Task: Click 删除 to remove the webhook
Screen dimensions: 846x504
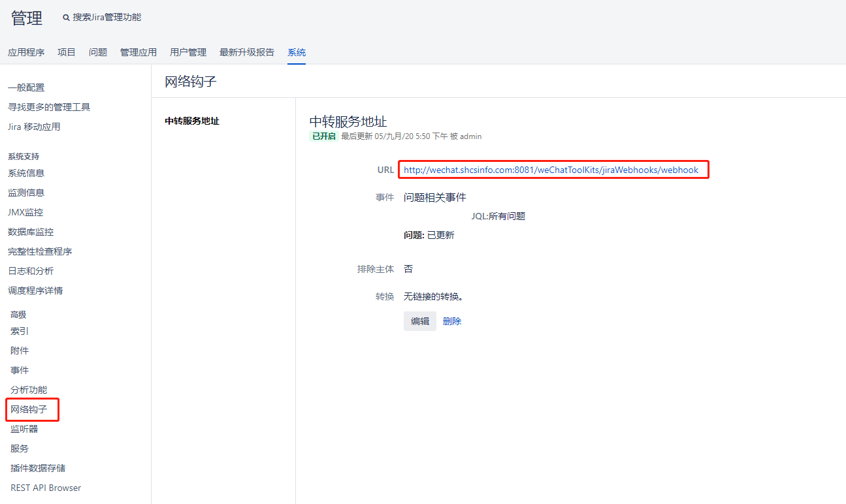Action: [x=452, y=321]
